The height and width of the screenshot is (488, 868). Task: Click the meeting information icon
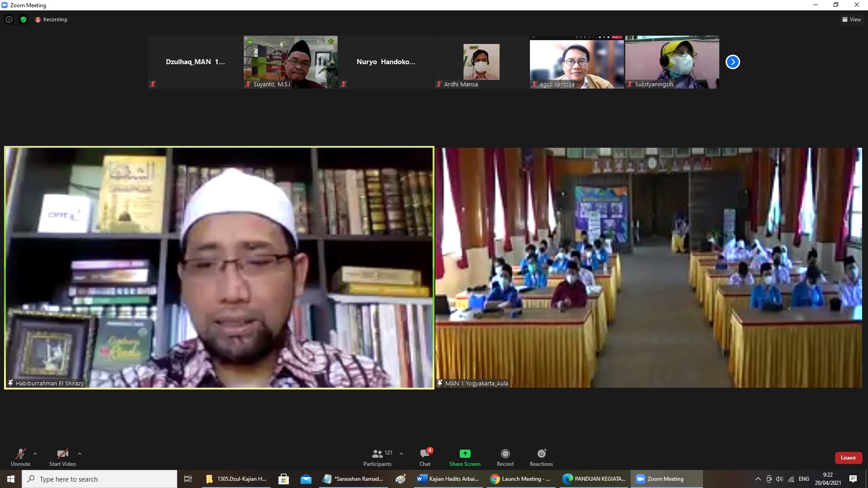pyautogui.click(x=9, y=19)
